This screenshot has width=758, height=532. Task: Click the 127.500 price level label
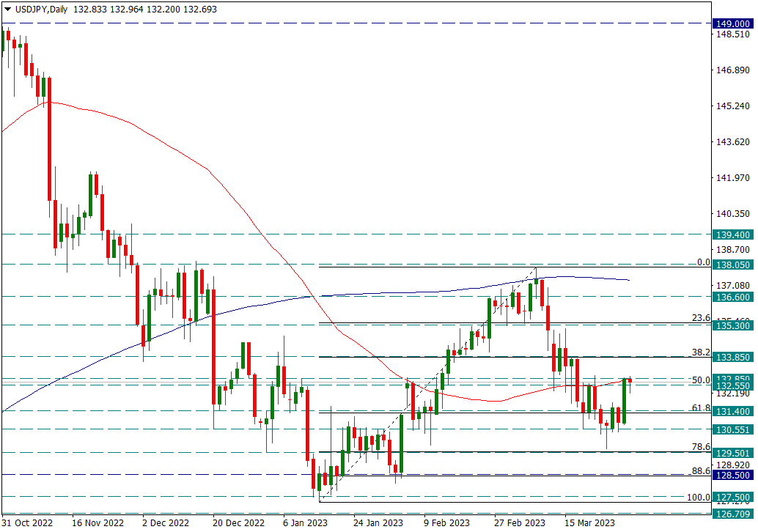click(x=733, y=498)
